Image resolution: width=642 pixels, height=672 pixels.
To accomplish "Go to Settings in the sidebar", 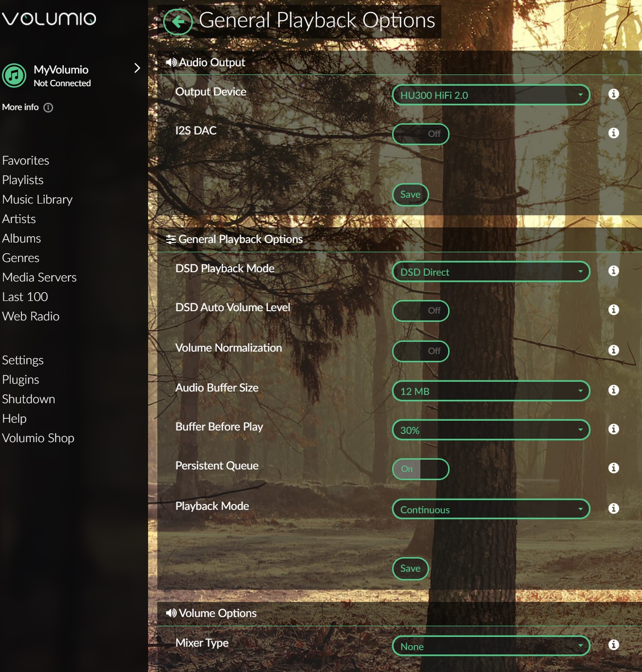I will pos(23,360).
